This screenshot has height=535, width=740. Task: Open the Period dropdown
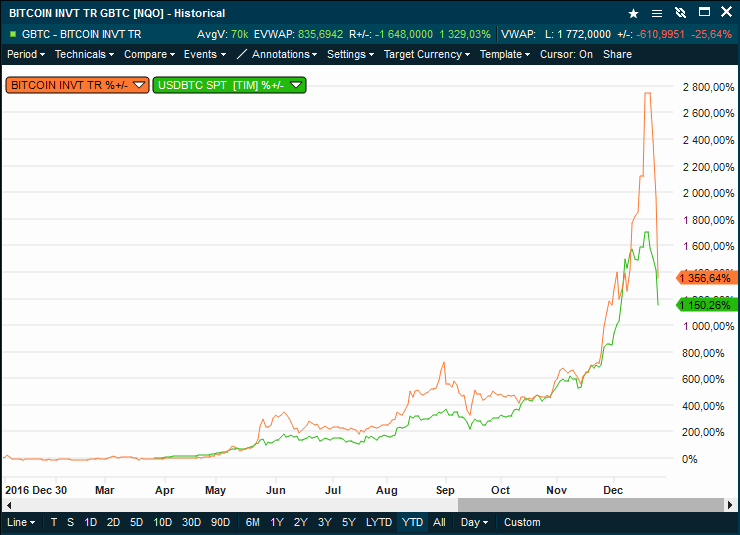[x=26, y=54]
